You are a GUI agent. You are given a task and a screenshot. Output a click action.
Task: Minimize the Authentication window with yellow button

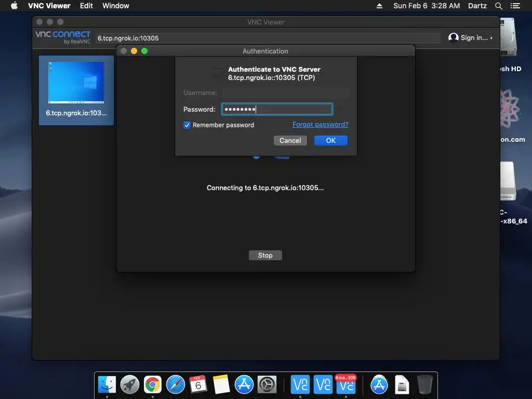coord(134,51)
